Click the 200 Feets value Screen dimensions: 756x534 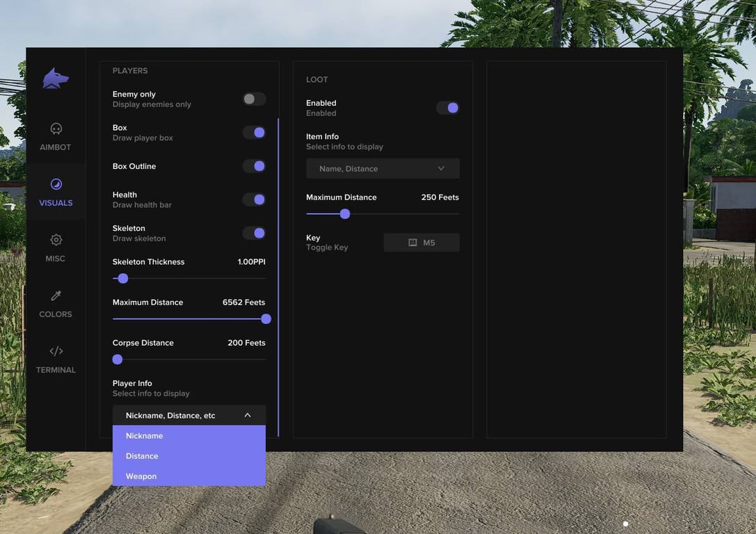coord(246,343)
